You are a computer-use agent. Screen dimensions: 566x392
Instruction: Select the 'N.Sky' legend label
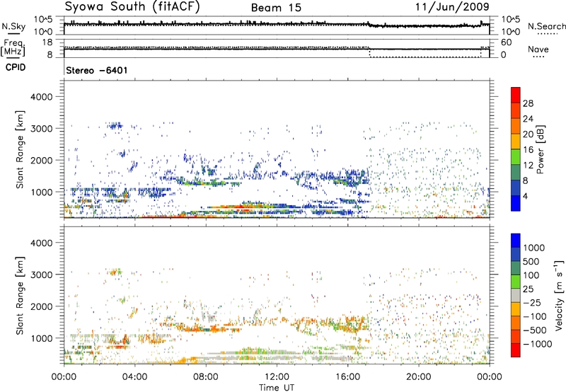pos(13,26)
